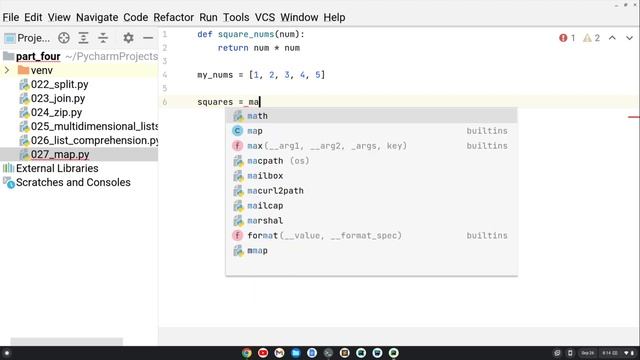Image resolution: width=640 pixels, height=360 pixels.
Task: Choose 'format' builtins completion suggestion
Action: coord(371,236)
